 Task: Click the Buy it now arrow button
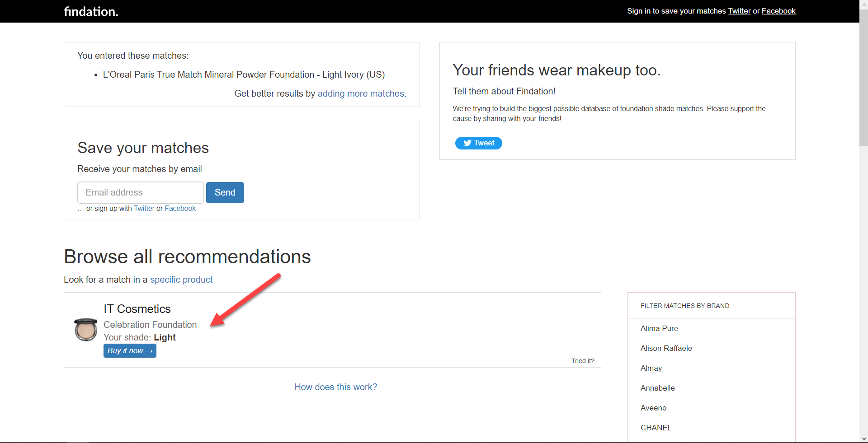coord(130,350)
